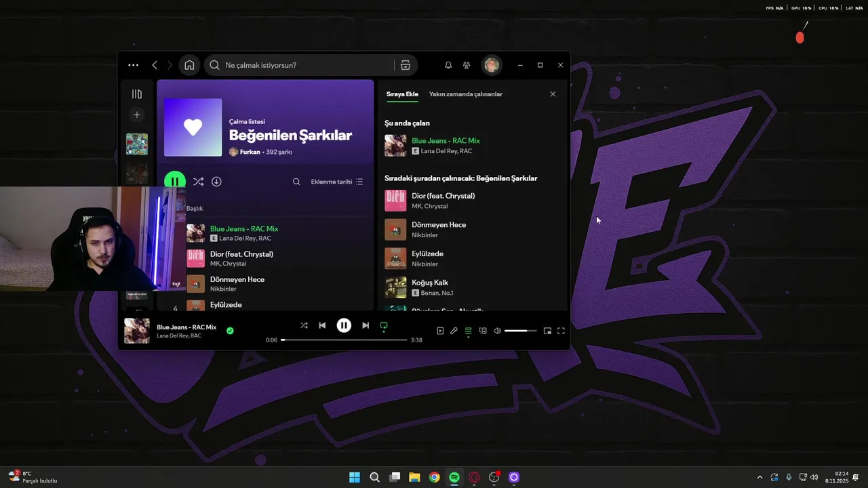Click the Beğenilen Şarkılar heart cover
The width and height of the screenshot is (868, 488).
193,127
